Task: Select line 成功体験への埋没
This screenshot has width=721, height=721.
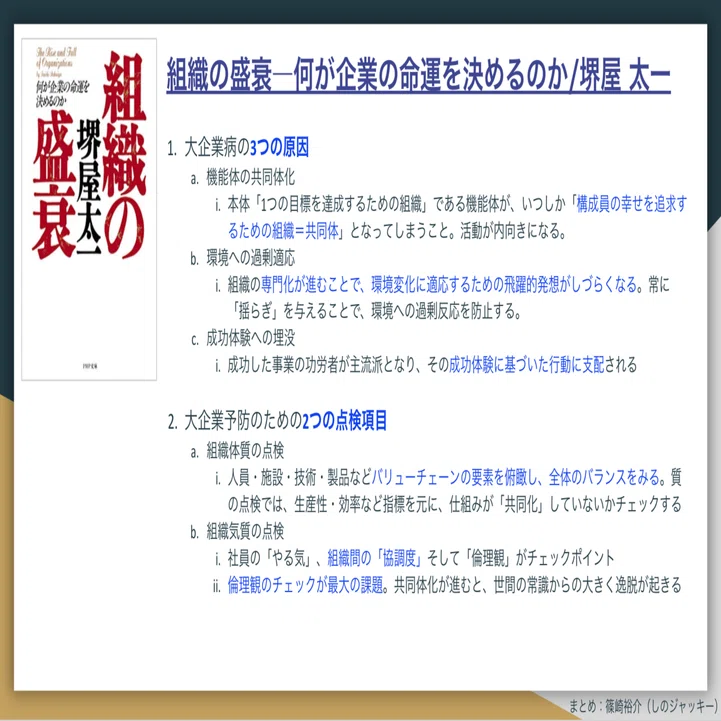Action: [250, 338]
